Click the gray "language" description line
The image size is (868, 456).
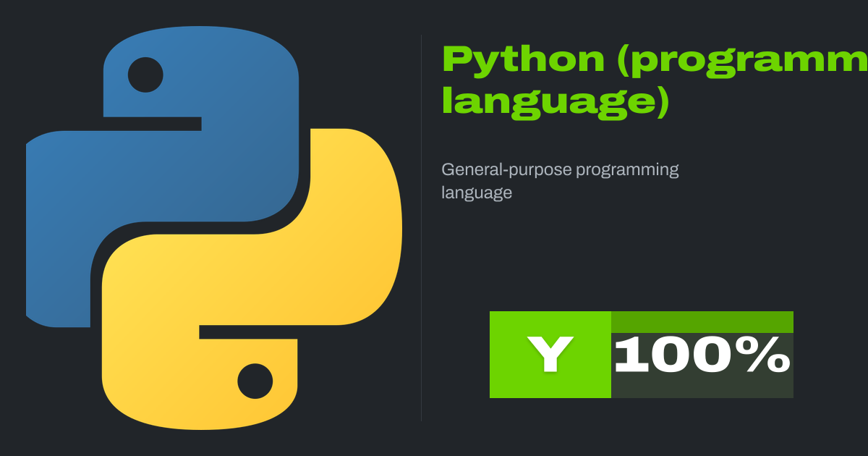pos(477,193)
